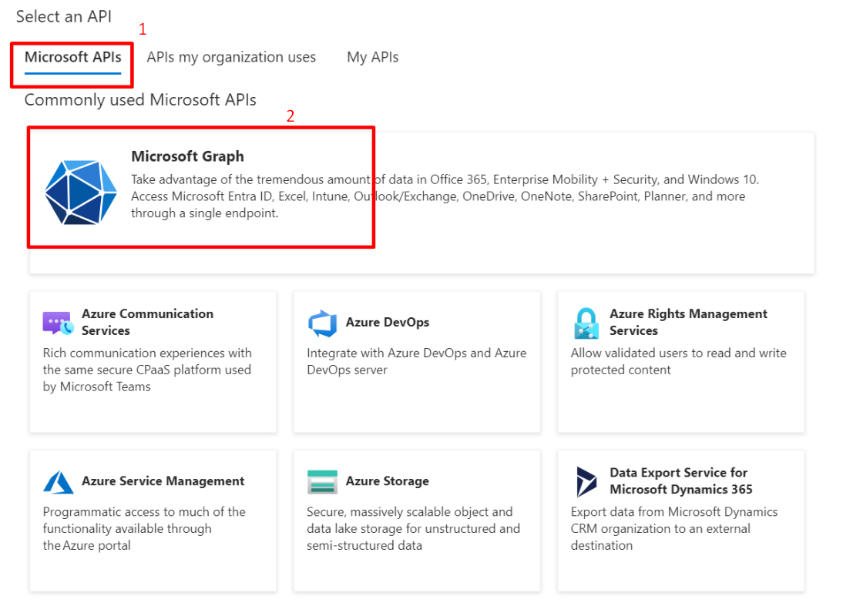Screen dimensions: 843x616
Task: Click the Microsoft Graph polyhedron icon
Action: pos(81,192)
